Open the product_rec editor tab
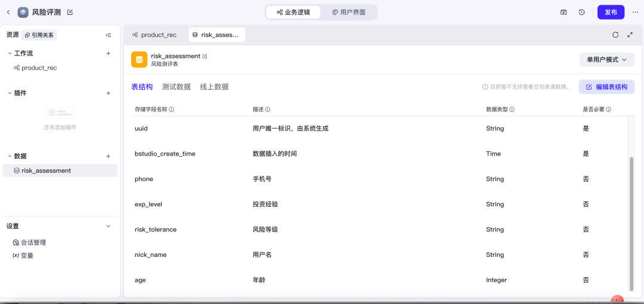 [154, 35]
